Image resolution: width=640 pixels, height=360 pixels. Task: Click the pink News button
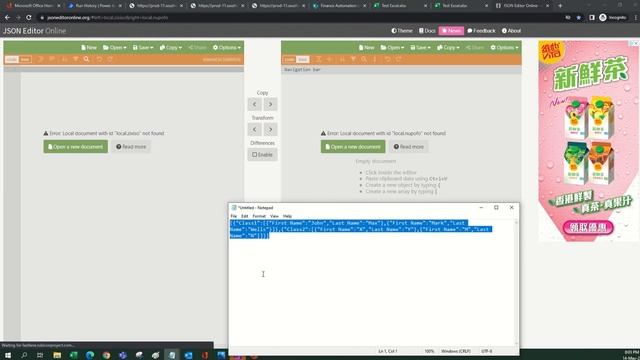451,31
